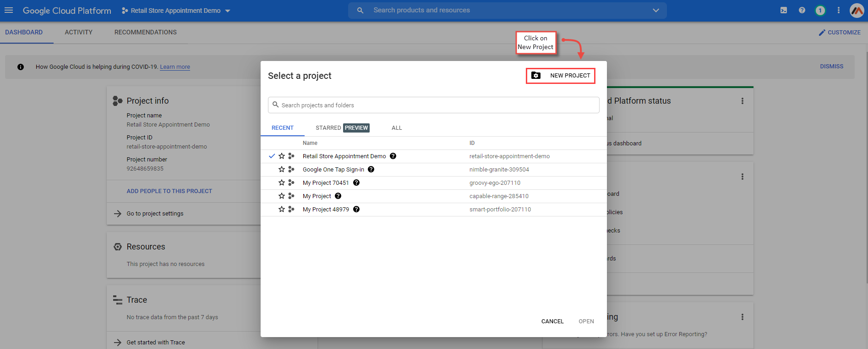The width and height of the screenshot is (868, 349).
Task: Star the My Project 48979 project
Action: [x=282, y=210]
